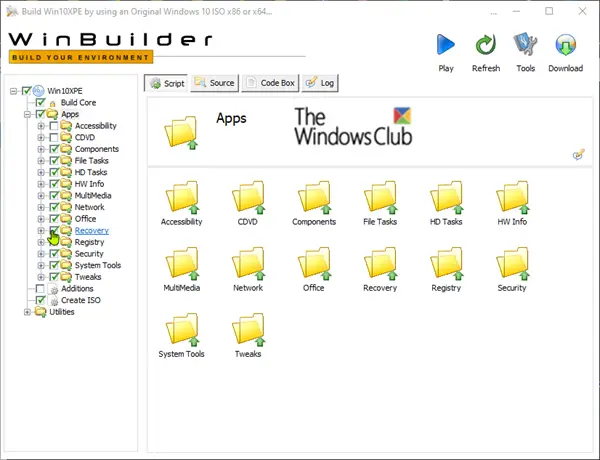This screenshot has height=460, width=600.
Task: Expand the Network tree node
Action: pos(41,207)
